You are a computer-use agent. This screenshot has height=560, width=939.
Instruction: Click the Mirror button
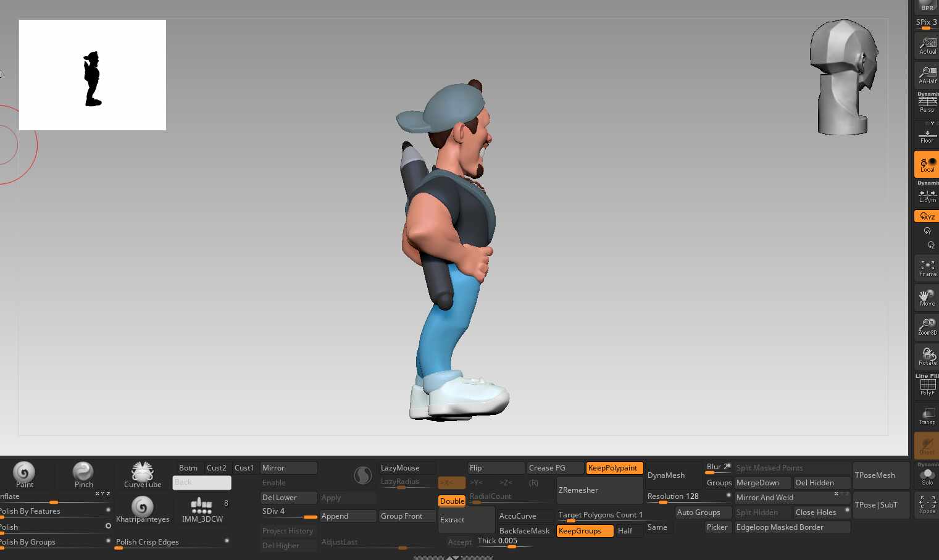289,468
